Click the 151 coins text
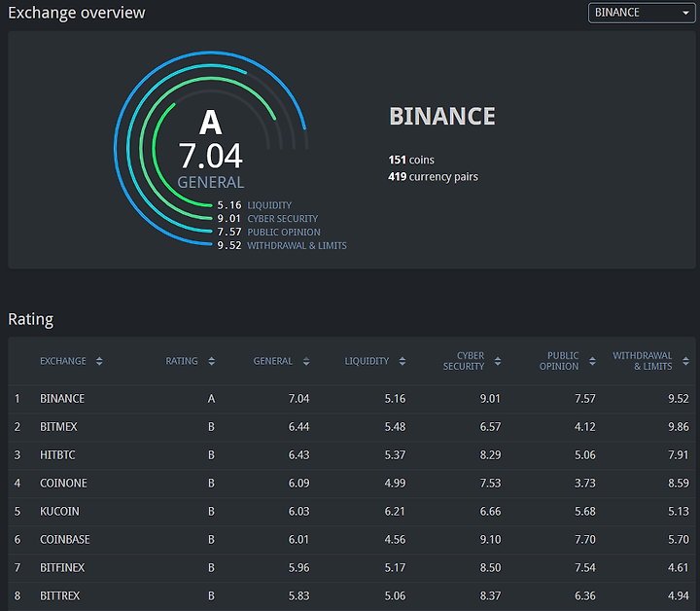700x611 pixels. click(x=411, y=160)
